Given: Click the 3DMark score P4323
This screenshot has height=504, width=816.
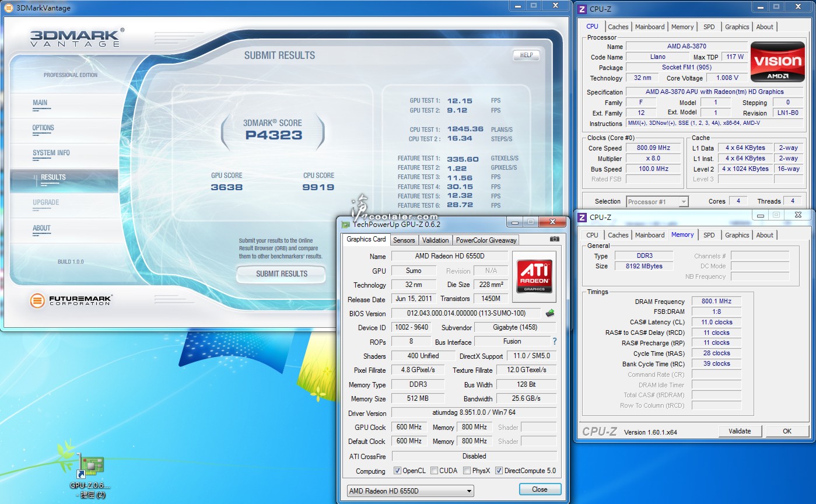Looking at the screenshot, I should tap(274, 135).
